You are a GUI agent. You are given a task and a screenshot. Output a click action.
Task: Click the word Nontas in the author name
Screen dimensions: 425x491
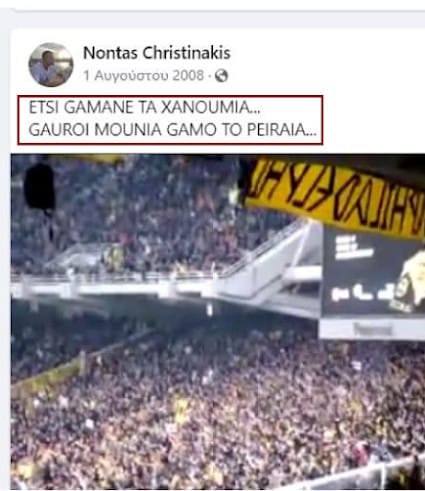click(x=110, y=53)
